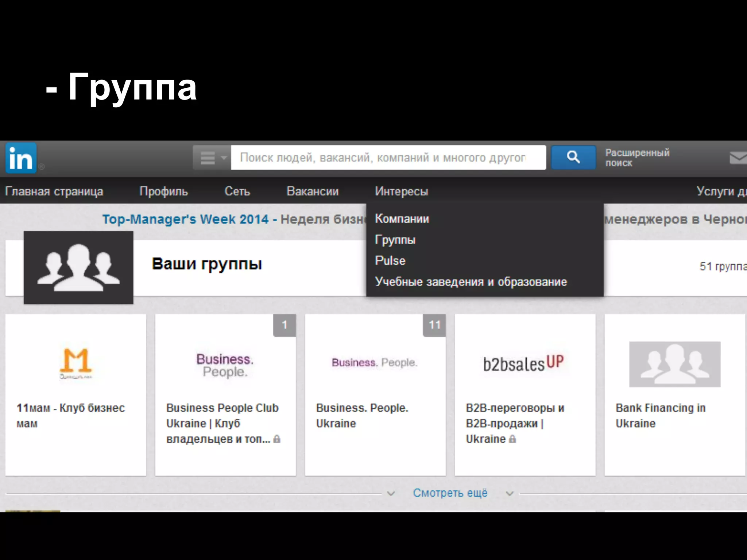
Task: Click lock icon on B2B-переговоры group
Action: point(512,439)
